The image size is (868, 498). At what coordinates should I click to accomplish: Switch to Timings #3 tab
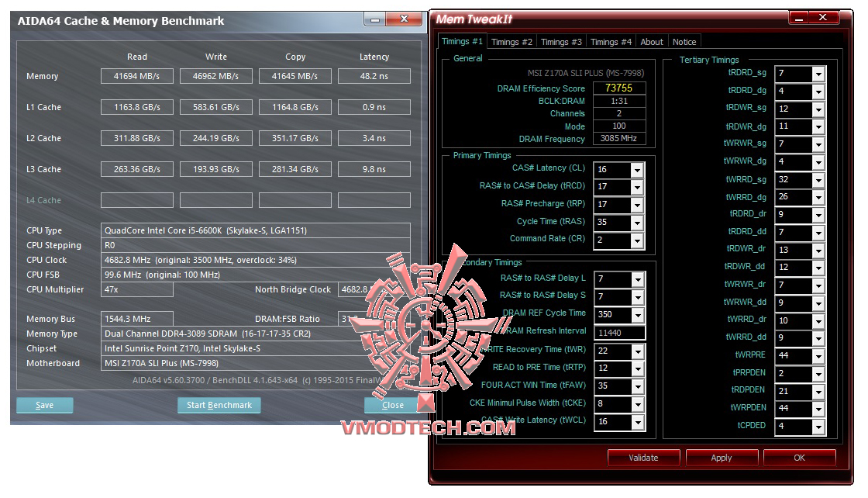click(x=561, y=42)
